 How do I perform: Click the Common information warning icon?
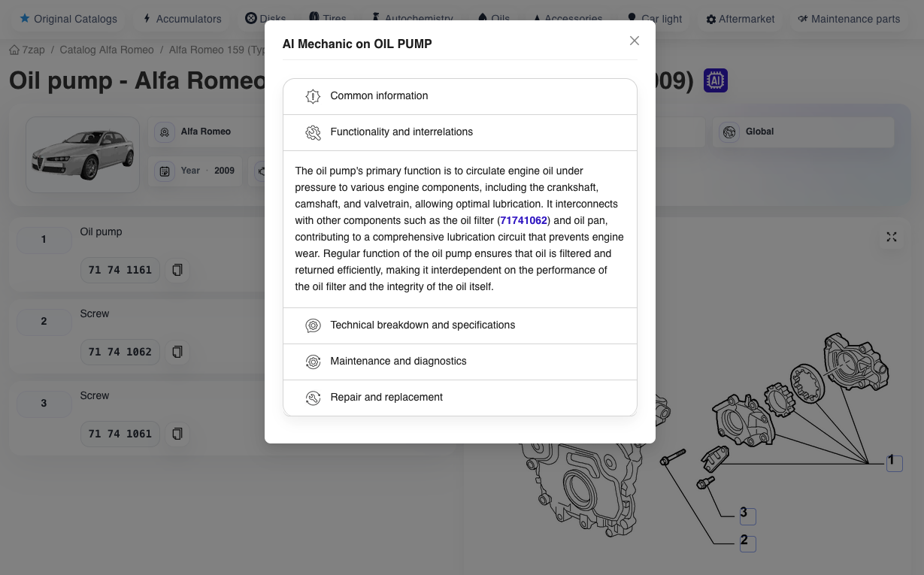pyautogui.click(x=313, y=96)
